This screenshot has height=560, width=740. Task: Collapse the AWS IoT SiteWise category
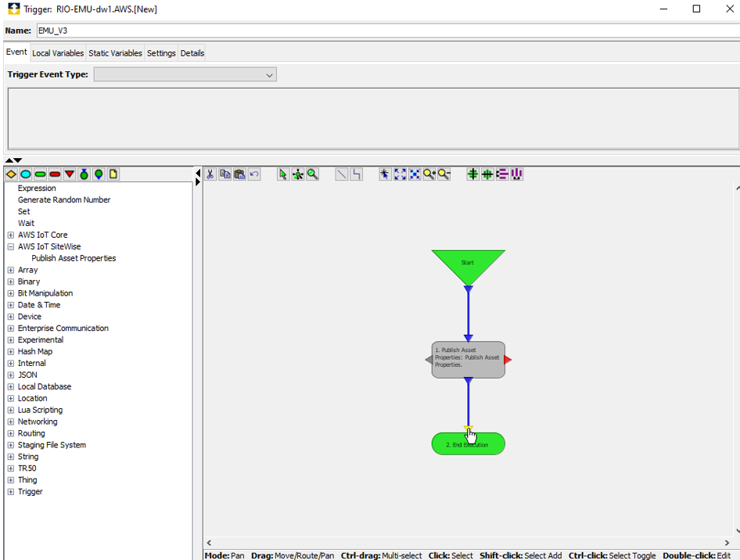(11, 246)
